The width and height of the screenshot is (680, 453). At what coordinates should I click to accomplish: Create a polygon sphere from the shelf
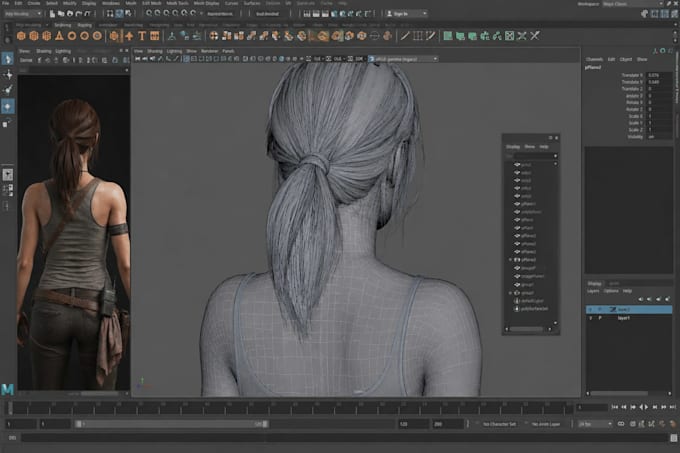21,36
